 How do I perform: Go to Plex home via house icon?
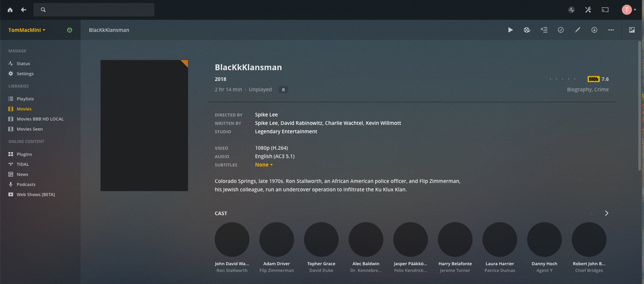coord(10,10)
